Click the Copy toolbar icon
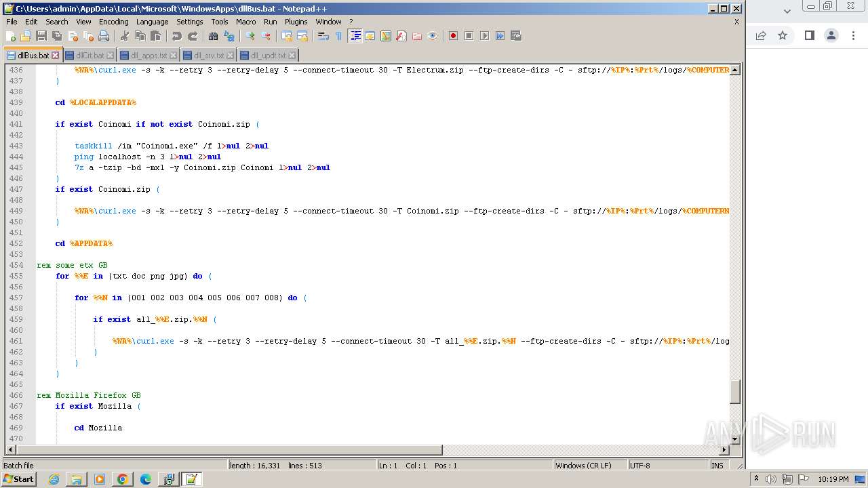 (140, 36)
